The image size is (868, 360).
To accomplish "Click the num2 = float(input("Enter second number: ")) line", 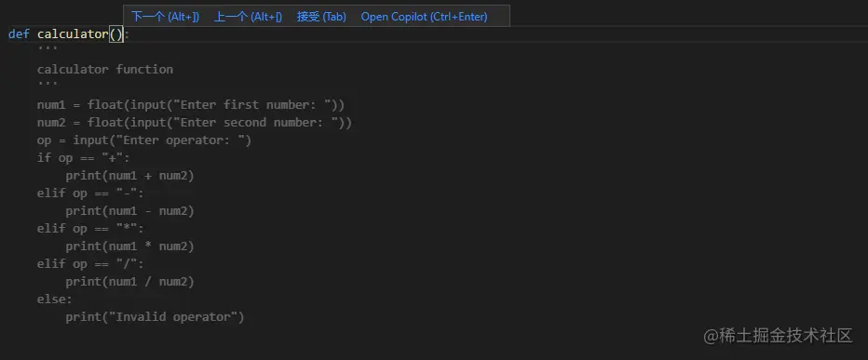I will click(195, 123).
